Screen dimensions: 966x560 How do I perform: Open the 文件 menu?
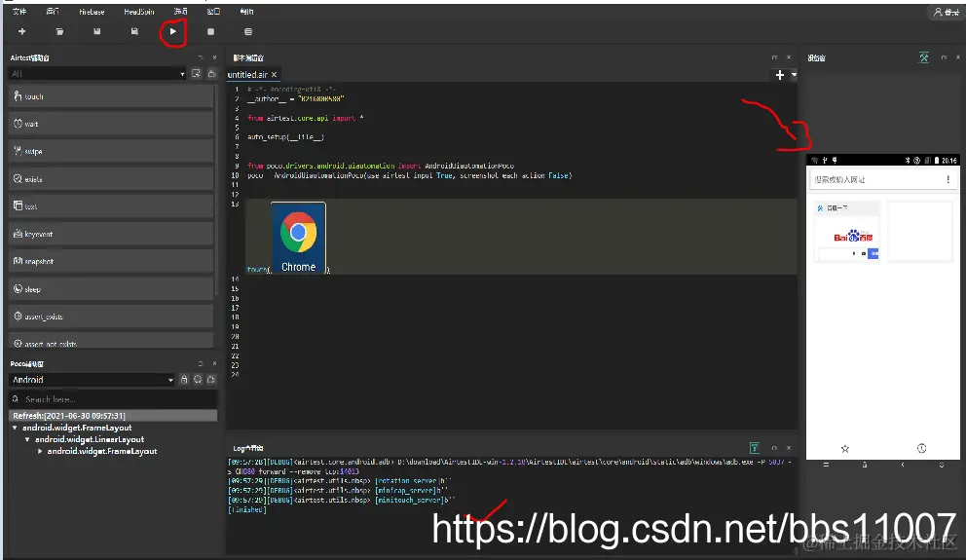[19, 12]
